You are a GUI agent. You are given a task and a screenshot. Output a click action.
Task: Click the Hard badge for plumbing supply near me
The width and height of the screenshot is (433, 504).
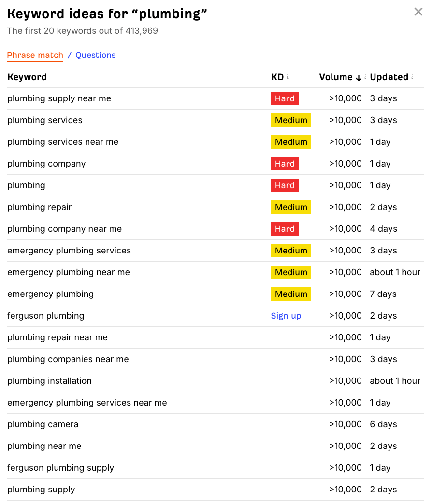pos(285,98)
